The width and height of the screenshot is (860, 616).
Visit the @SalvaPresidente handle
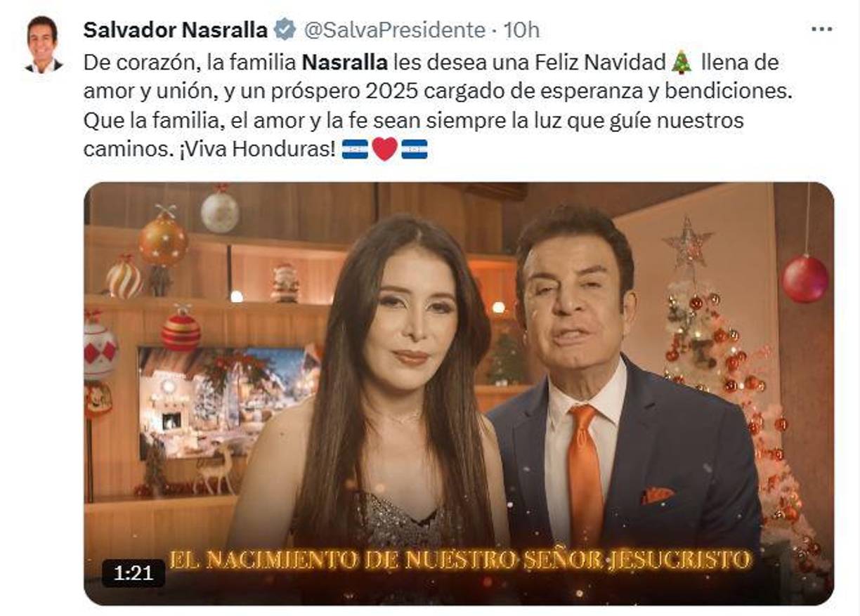pos(393,30)
